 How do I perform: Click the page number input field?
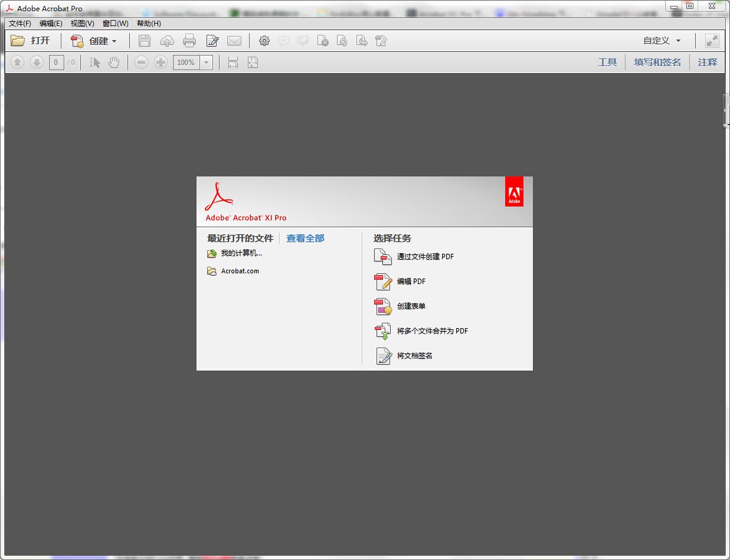[56, 63]
